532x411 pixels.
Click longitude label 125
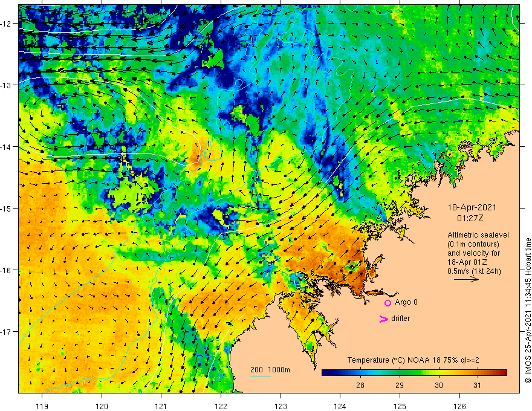[x=400, y=406]
